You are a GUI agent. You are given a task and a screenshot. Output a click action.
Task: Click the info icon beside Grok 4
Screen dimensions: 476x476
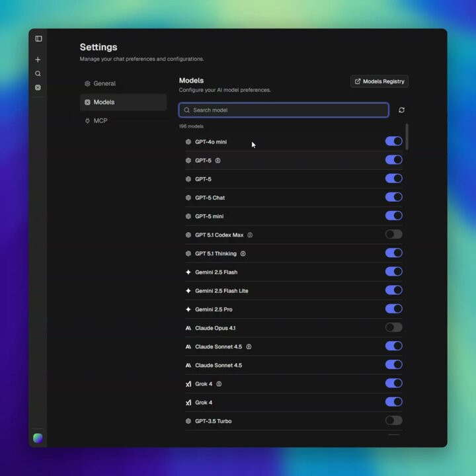click(x=219, y=384)
